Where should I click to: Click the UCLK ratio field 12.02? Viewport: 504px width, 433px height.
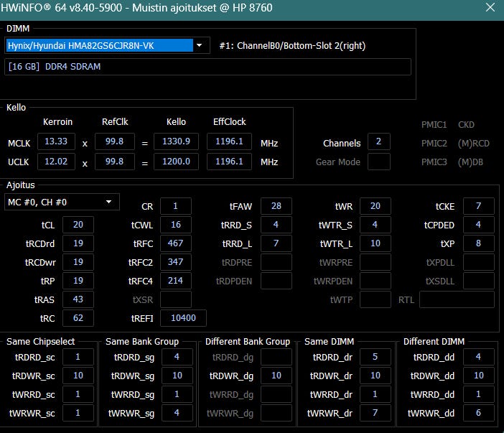tap(56, 162)
